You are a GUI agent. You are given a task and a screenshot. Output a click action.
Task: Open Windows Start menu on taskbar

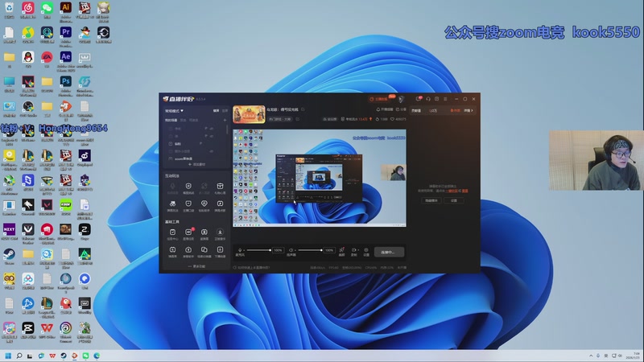coord(9,355)
